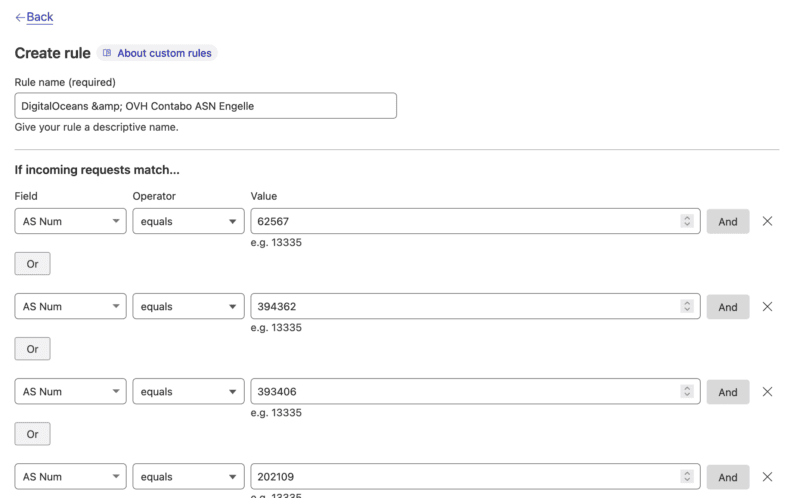800x498 pixels.
Task: Click stepper arrows in the 394362 value field
Action: click(x=687, y=307)
